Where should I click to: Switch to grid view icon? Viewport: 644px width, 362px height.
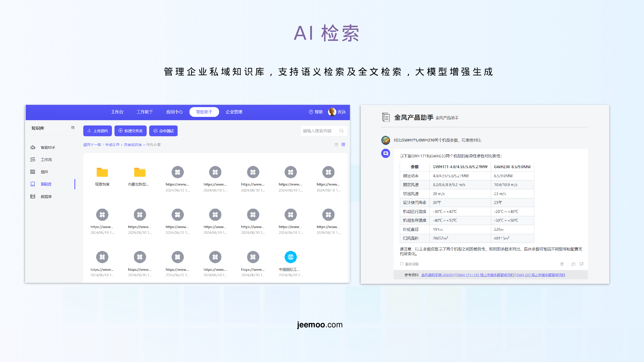(343, 145)
